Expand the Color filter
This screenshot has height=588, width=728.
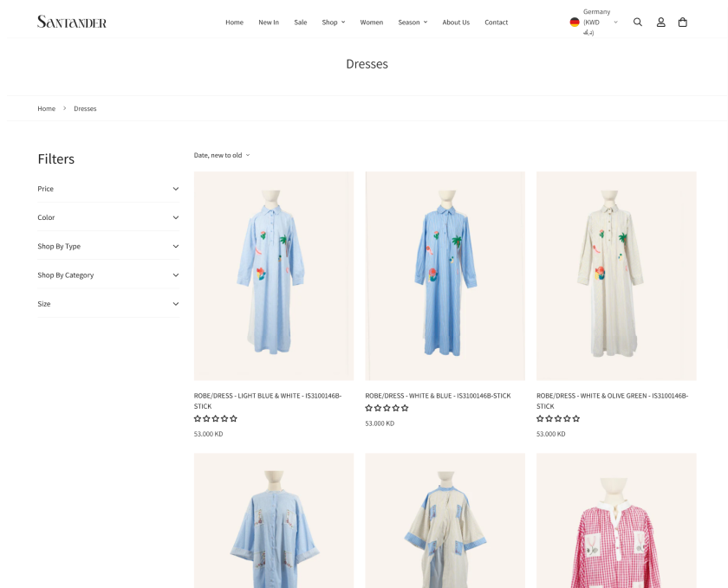[108, 216]
